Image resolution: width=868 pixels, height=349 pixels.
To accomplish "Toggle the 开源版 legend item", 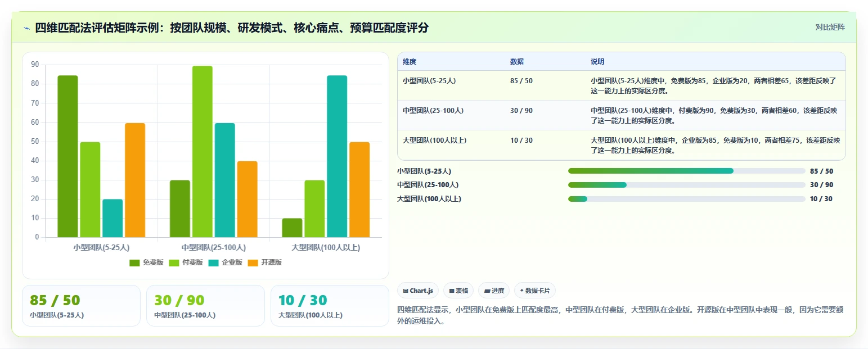I will (x=264, y=262).
